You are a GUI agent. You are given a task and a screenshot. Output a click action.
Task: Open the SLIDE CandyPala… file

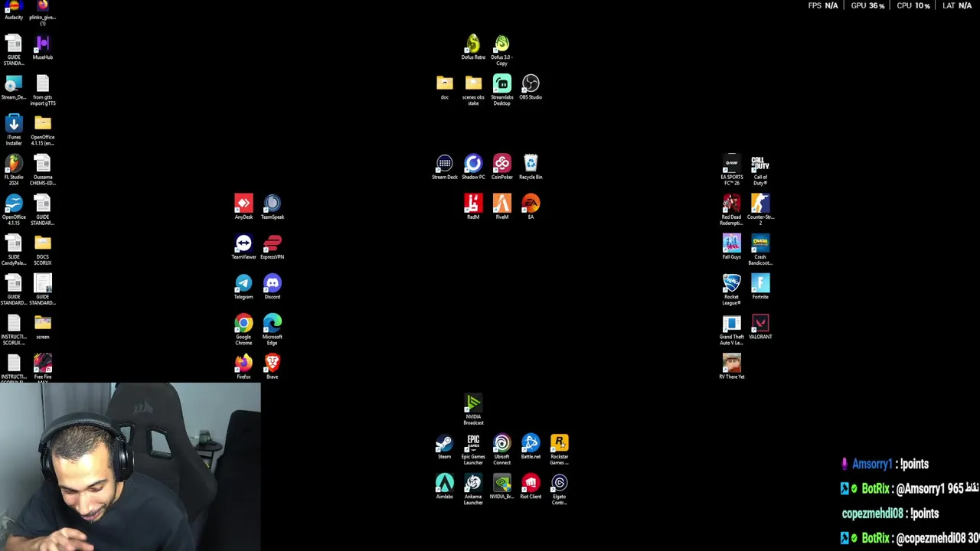(14, 250)
